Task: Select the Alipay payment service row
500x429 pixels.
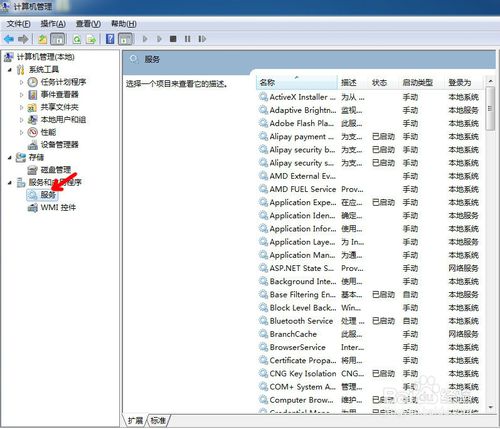Action: tap(369, 137)
